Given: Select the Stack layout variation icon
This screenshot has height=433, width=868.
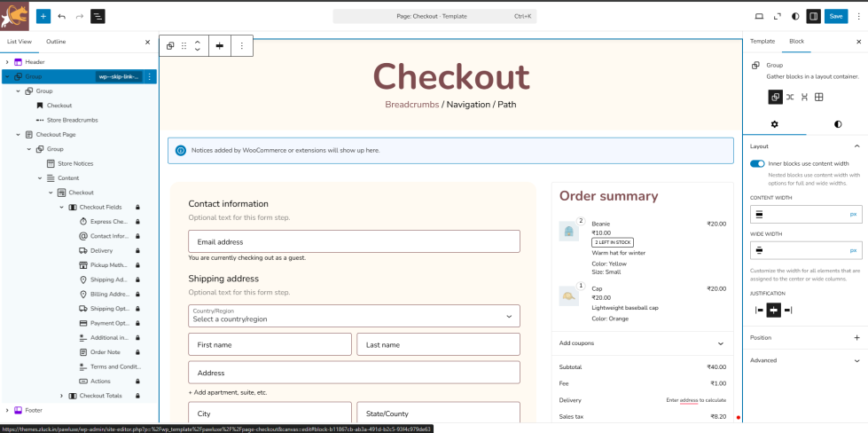Looking at the screenshot, I should (804, 97).
